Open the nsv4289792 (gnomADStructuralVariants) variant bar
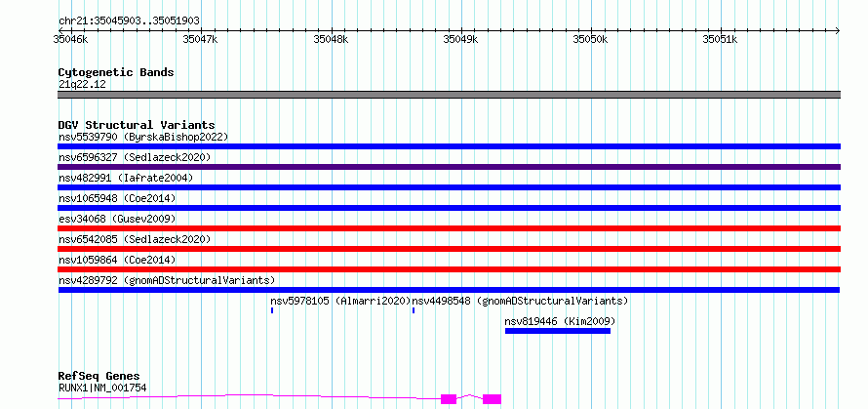The height and width of the screenshot is (409, 868). (x=449, y=290)
